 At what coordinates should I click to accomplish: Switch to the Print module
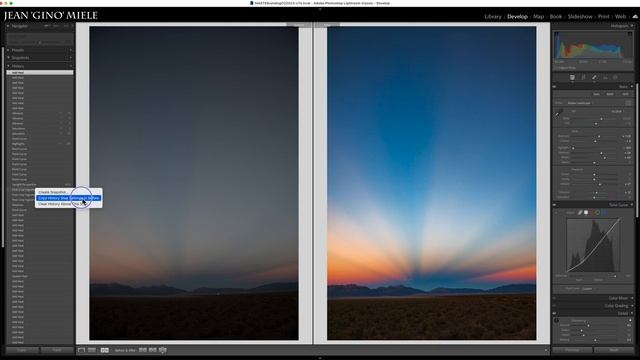[x=604, y=17]
